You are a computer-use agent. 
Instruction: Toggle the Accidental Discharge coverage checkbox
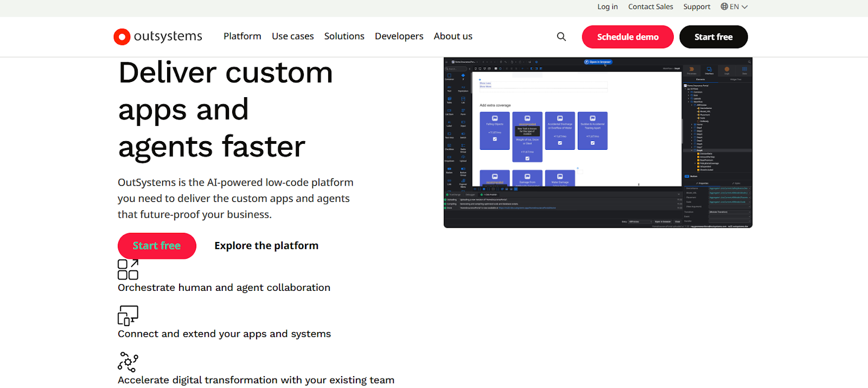560,143
